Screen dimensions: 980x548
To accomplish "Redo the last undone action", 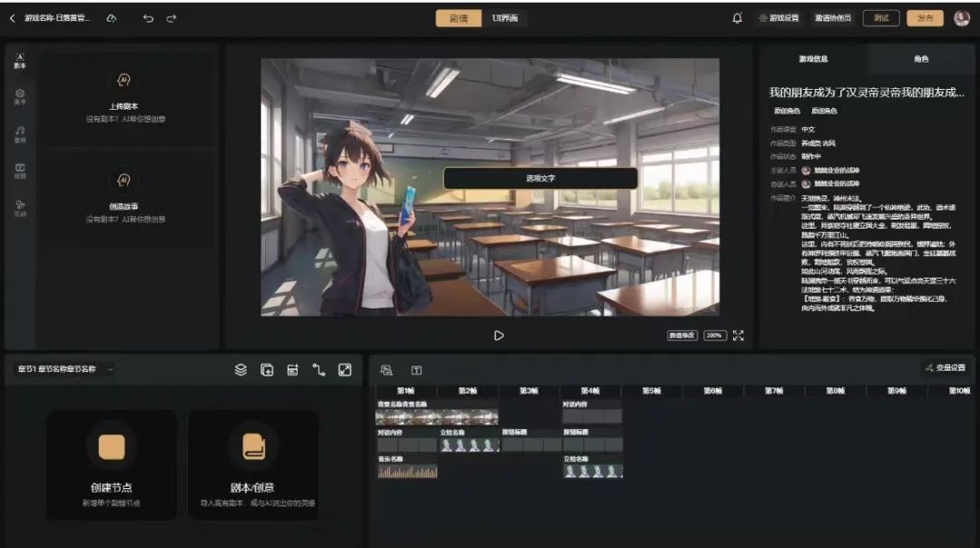I will 171,18.
